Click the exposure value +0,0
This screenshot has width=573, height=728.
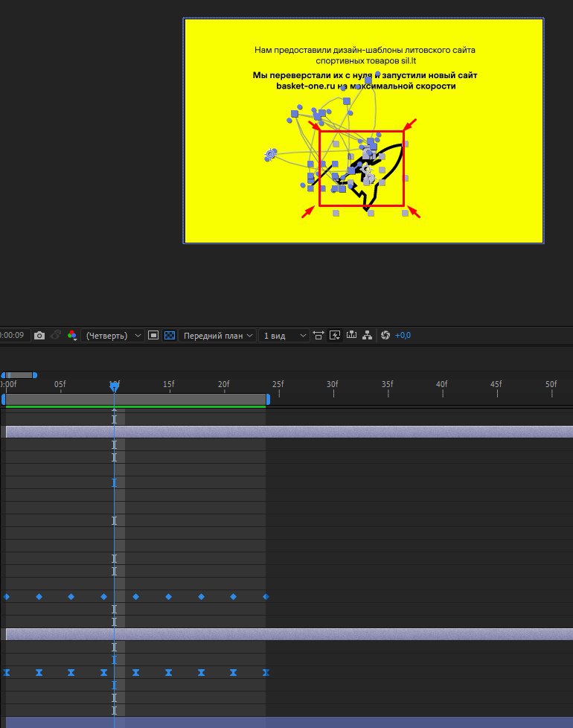403,335
